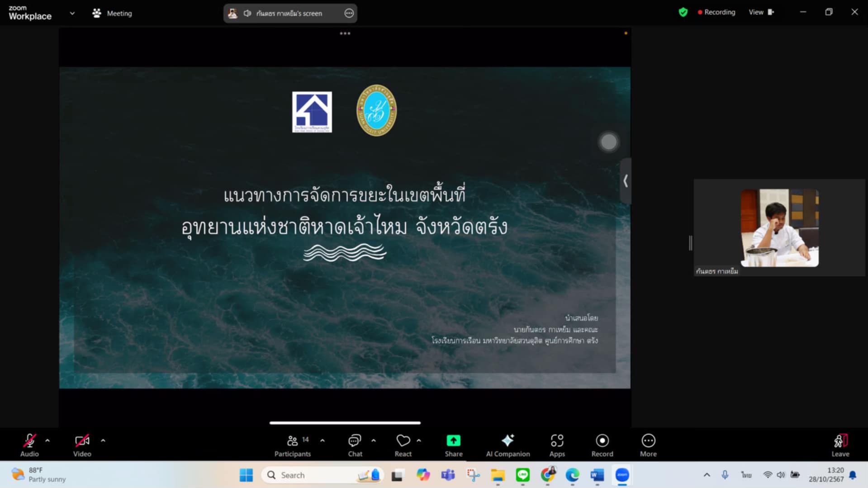This screenshot has height=488, width=868.
Task: Open the View menu
Action: coord(755,12)
